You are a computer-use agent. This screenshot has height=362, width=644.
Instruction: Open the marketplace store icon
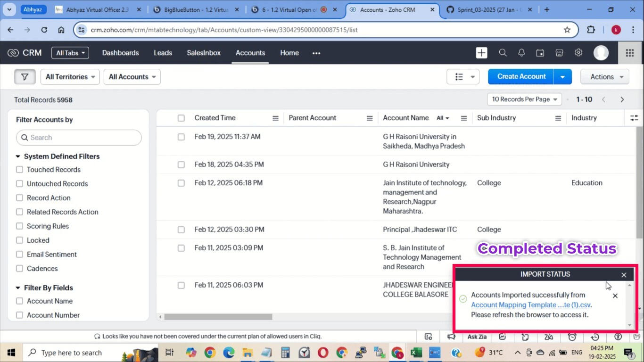[559, 53]
